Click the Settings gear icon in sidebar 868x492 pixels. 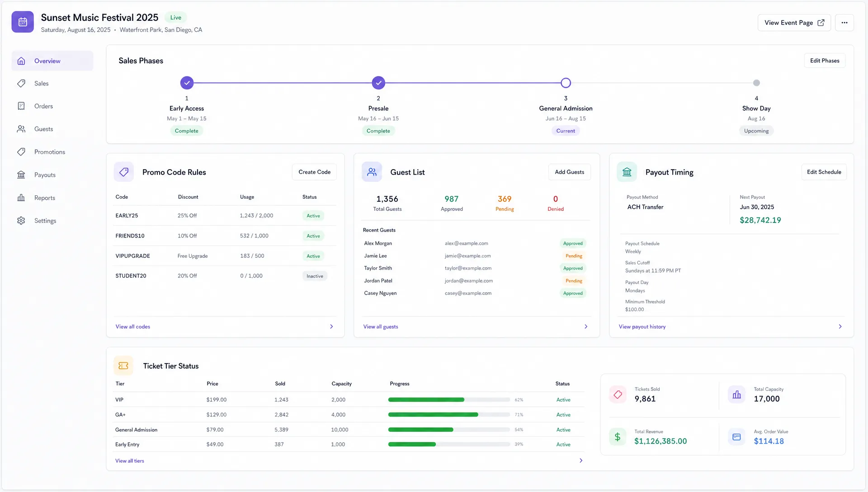21,221
